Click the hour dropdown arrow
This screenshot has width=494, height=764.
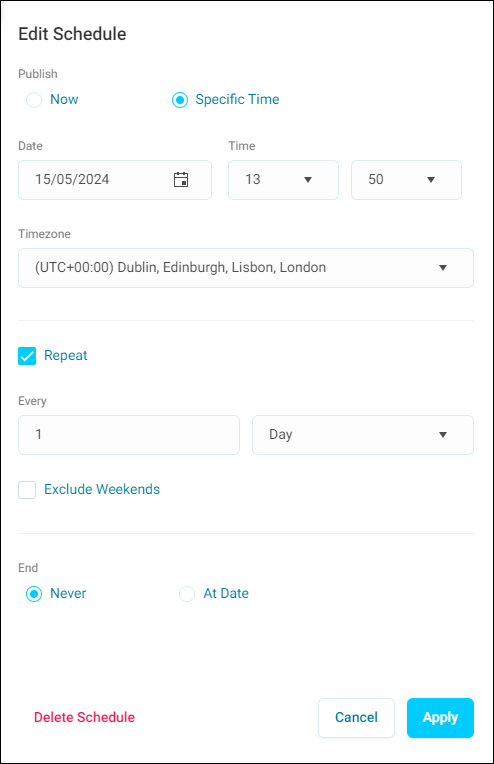[308, 180]
